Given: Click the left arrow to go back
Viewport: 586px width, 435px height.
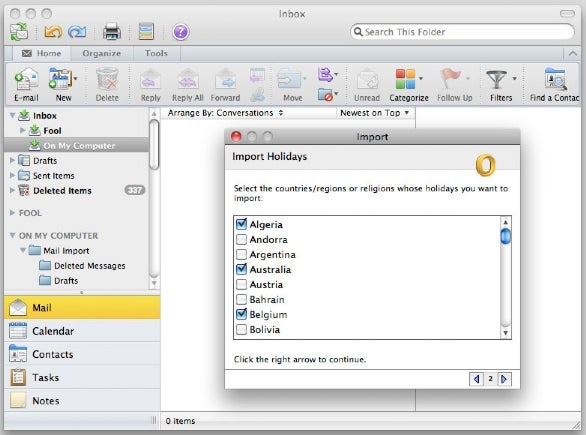Looking at the screenshot, I should (476, 379).
